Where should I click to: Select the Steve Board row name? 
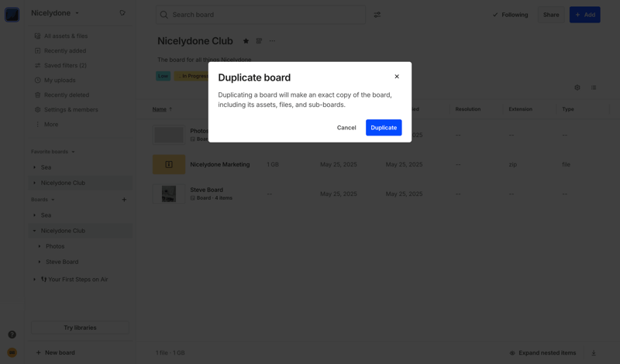coord(206,190)
